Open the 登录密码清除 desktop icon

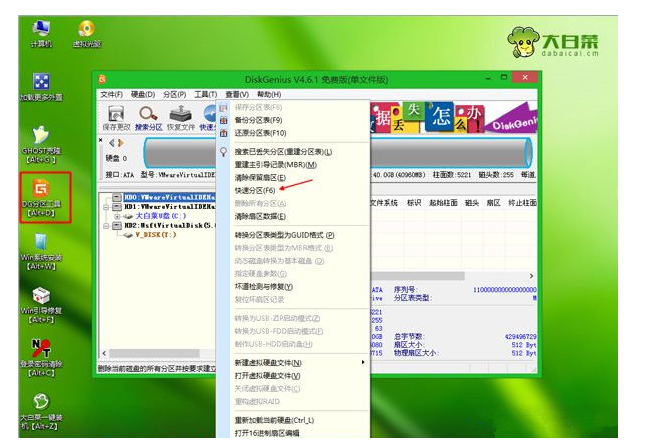[41, 351]
